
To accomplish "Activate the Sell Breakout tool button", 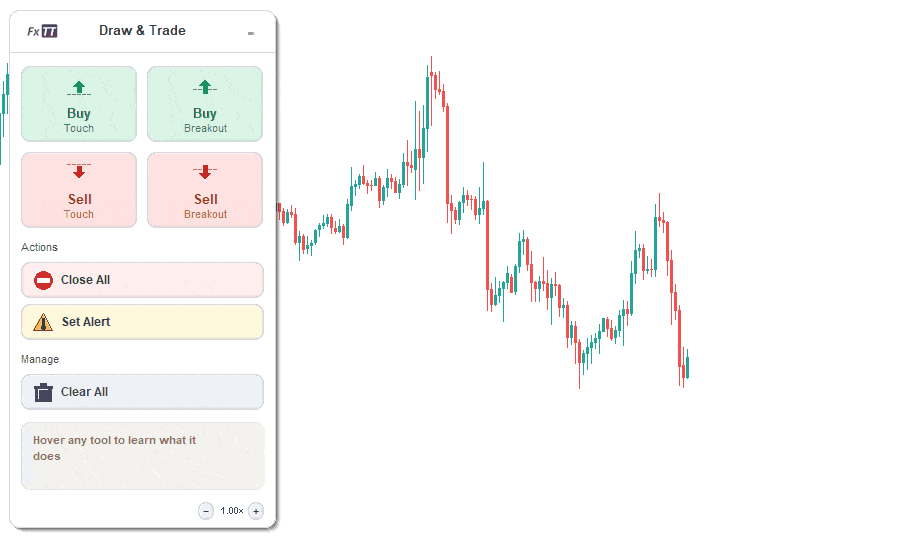I will [205, 190].
